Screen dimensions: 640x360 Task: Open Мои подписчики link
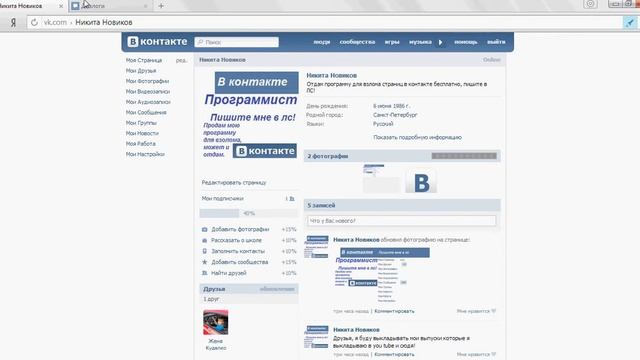tap(222, 198)
